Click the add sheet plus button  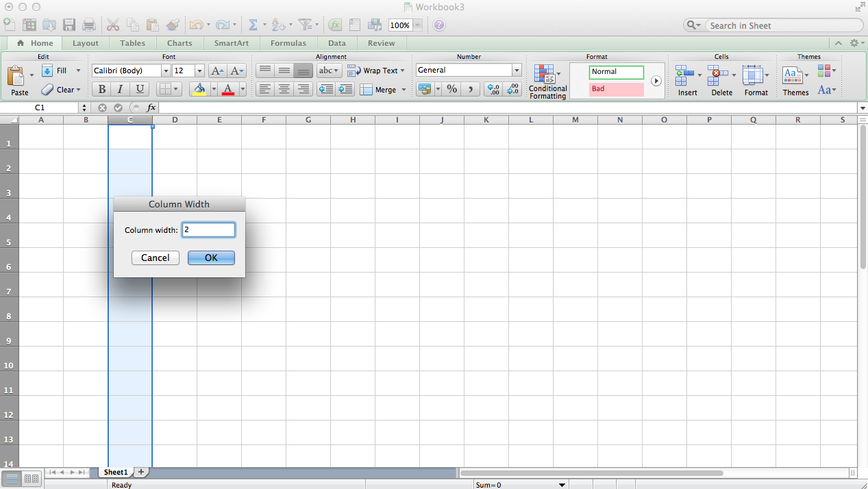click(x=141, y=472)
